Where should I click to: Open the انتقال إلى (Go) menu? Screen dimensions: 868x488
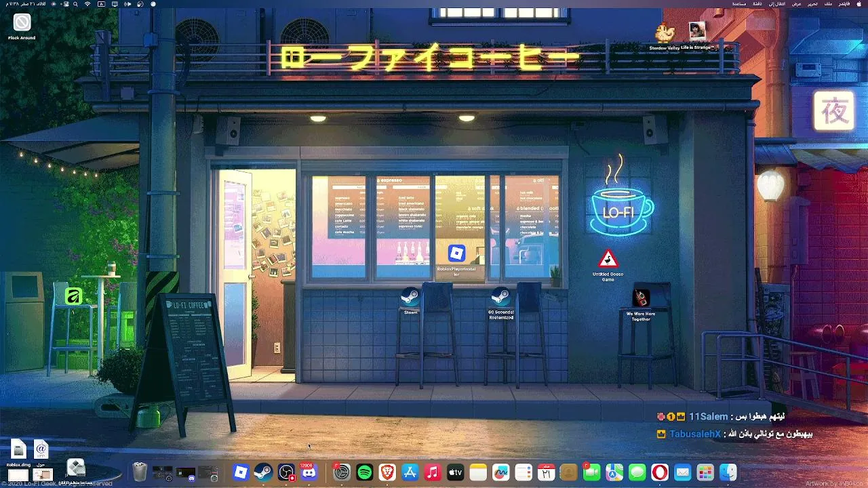coord(776,4)
